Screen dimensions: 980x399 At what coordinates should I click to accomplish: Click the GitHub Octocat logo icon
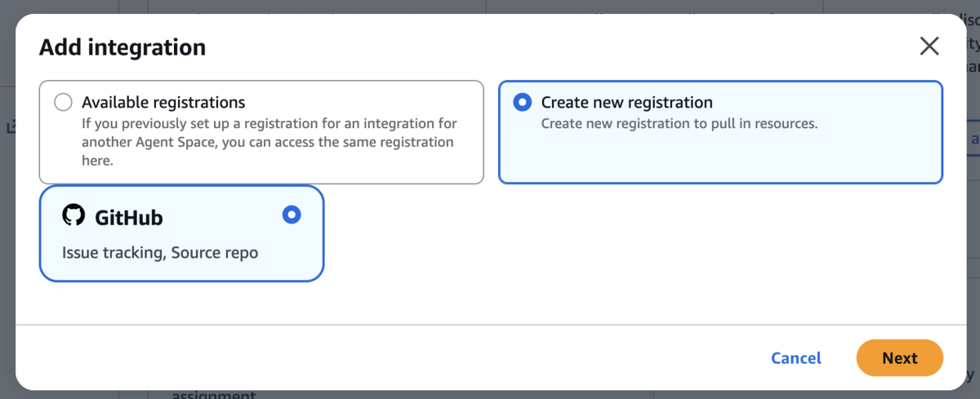(73, 216)
